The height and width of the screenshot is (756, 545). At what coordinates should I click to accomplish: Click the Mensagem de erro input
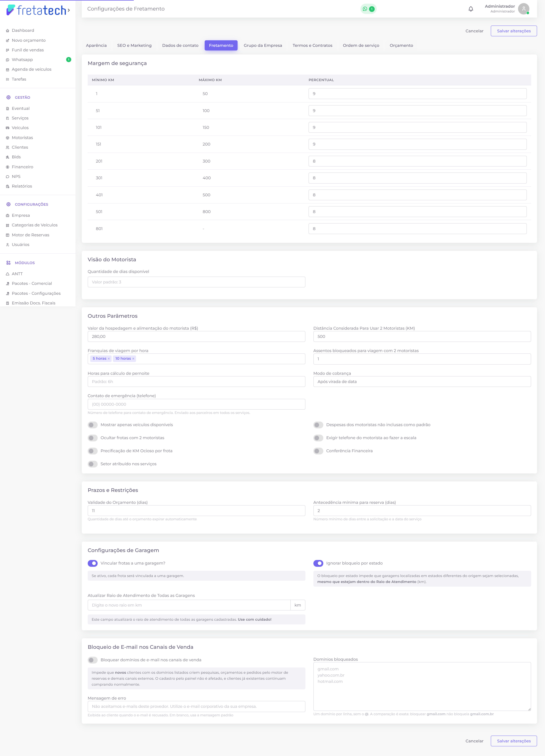tap(196, 706)
